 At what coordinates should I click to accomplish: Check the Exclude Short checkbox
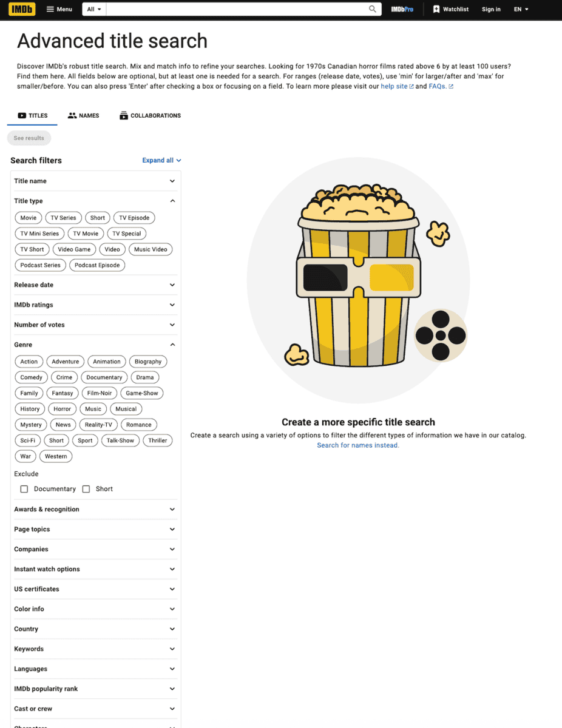click(86, 489)
